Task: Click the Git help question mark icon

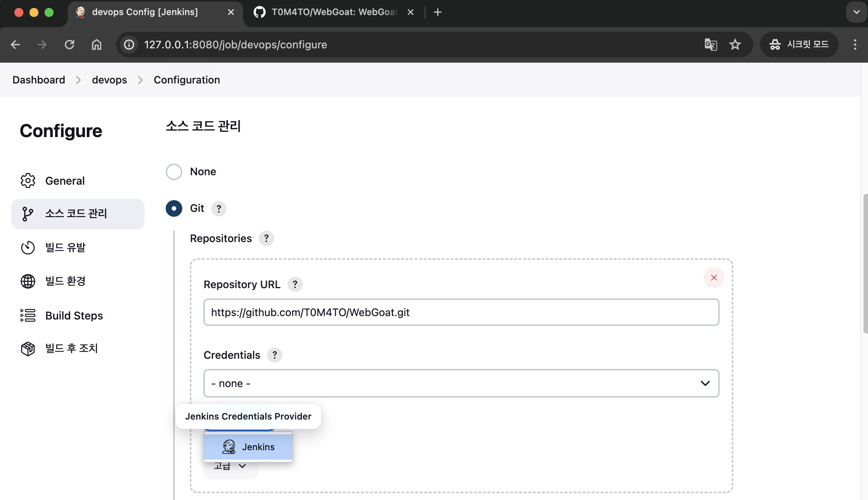Action: (219, 208)
